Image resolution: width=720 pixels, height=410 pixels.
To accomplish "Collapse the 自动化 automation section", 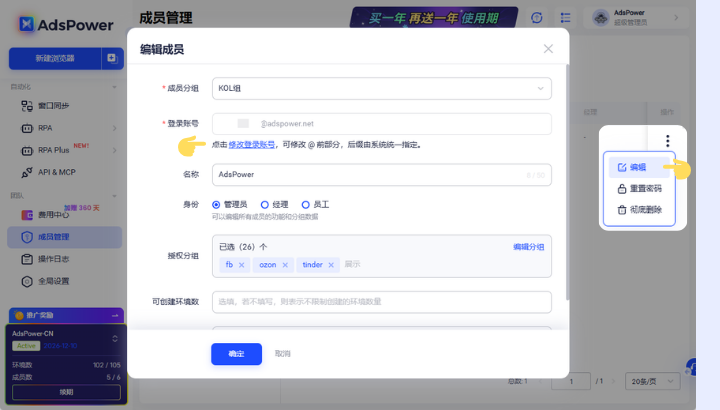I will [x=114, y=87].
